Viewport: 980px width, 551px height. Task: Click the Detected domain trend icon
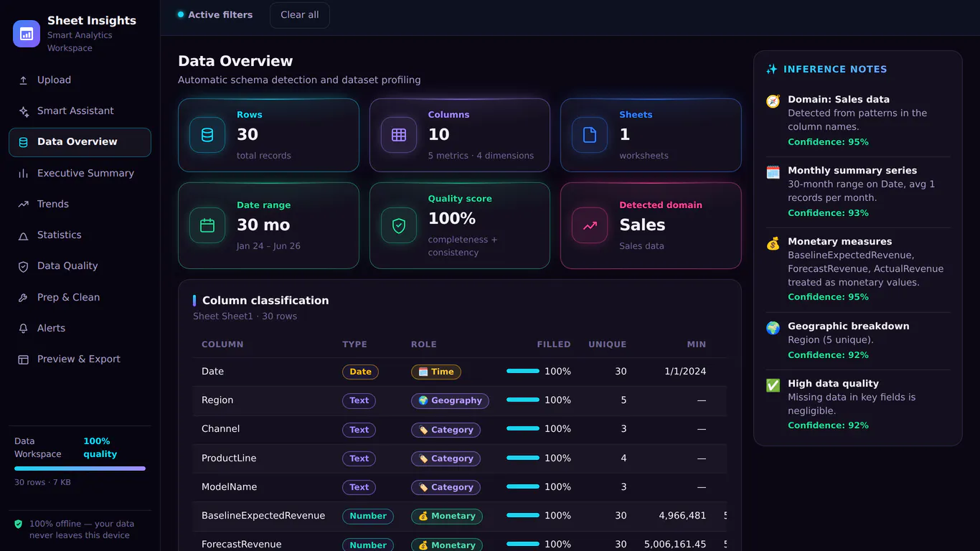(x=590, y=225)
